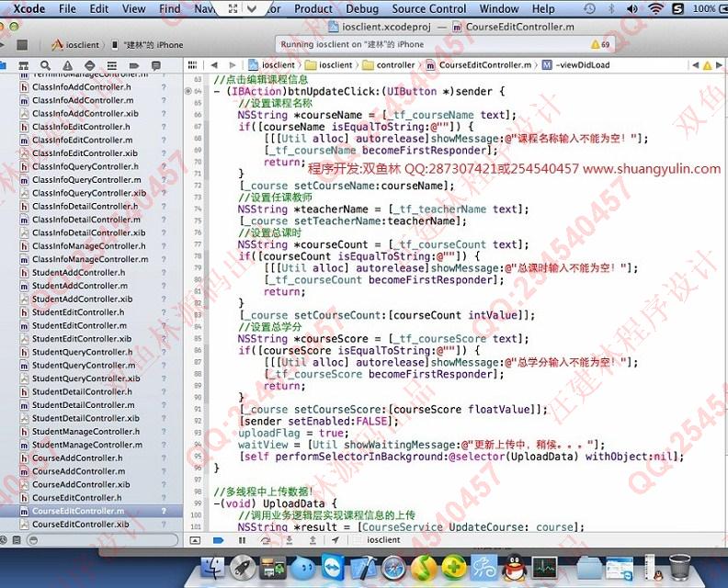Open Trash in the Dock
Image resolution: width=728 pixels, height=588 pixels.
point(679,567)
